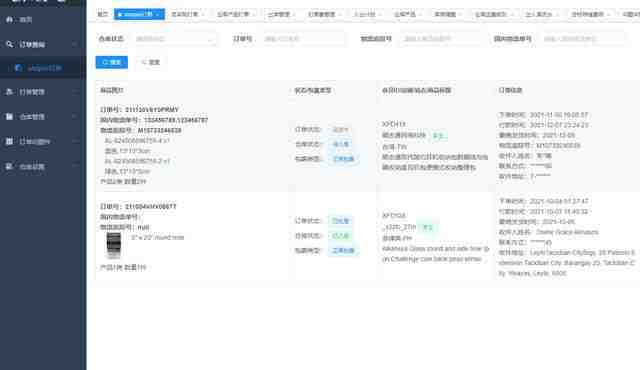
Task: Click the magnifier icon for order query menu
Action: (9, 44)
